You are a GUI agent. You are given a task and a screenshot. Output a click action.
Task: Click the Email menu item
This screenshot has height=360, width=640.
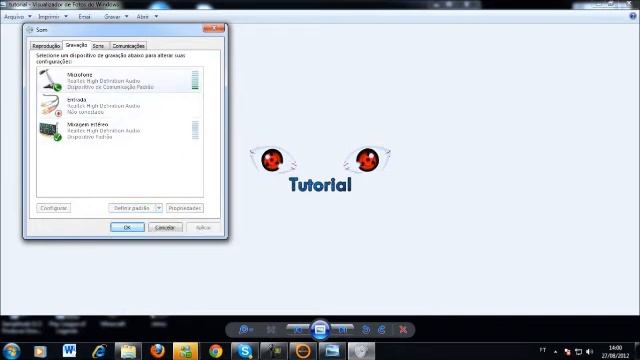point(84,17)
